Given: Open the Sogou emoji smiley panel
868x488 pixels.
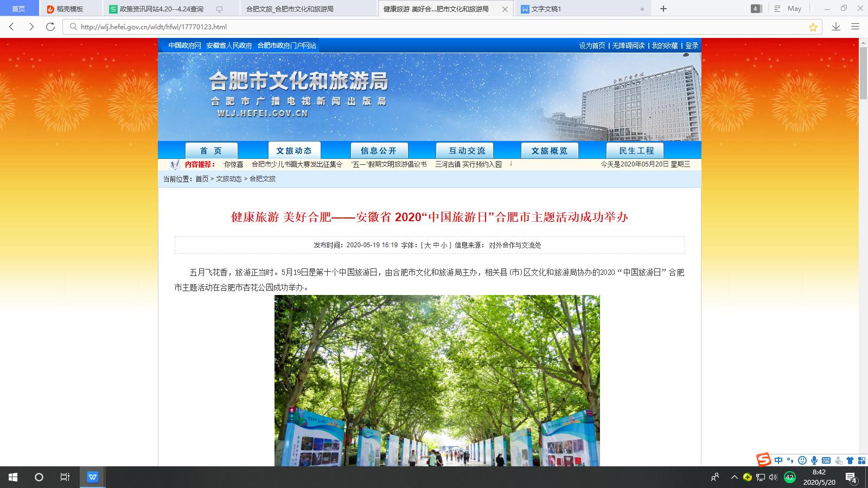Looking at the screenshot, I should point(802,460).
